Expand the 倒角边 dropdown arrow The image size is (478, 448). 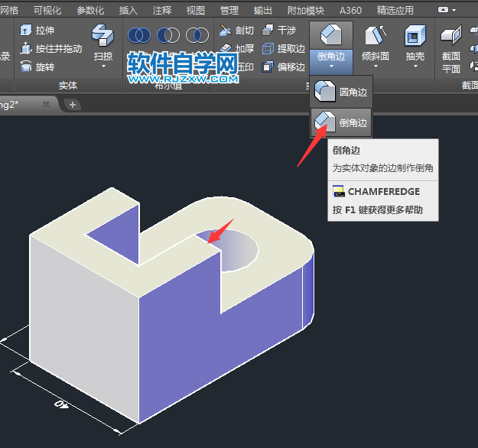click(331, 67)
